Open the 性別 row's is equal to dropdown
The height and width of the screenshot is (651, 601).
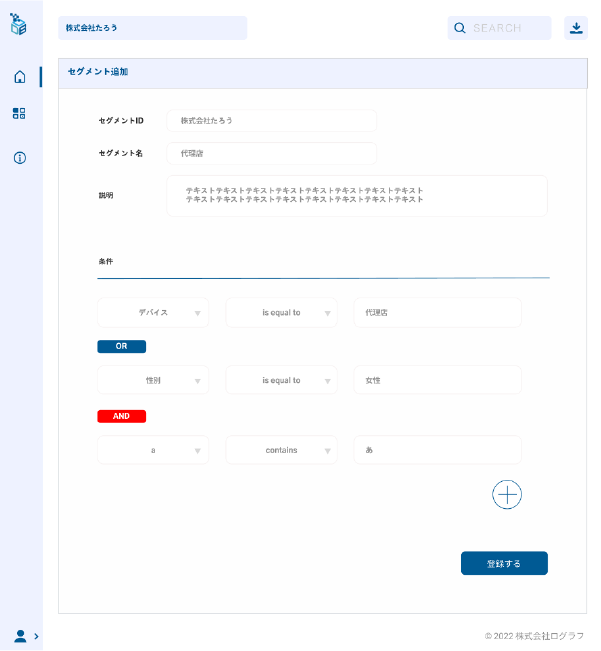(281, 380)
